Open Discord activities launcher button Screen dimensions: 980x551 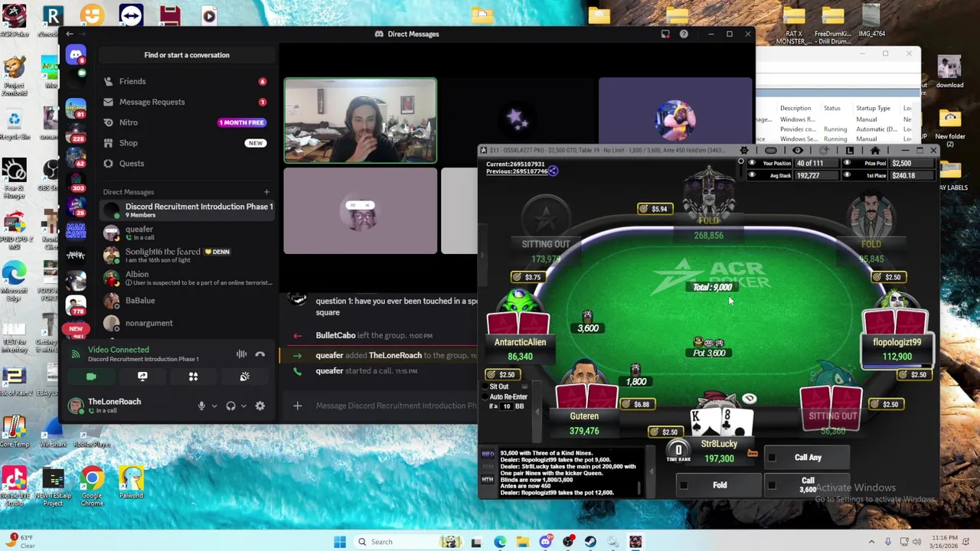point(193,377)
